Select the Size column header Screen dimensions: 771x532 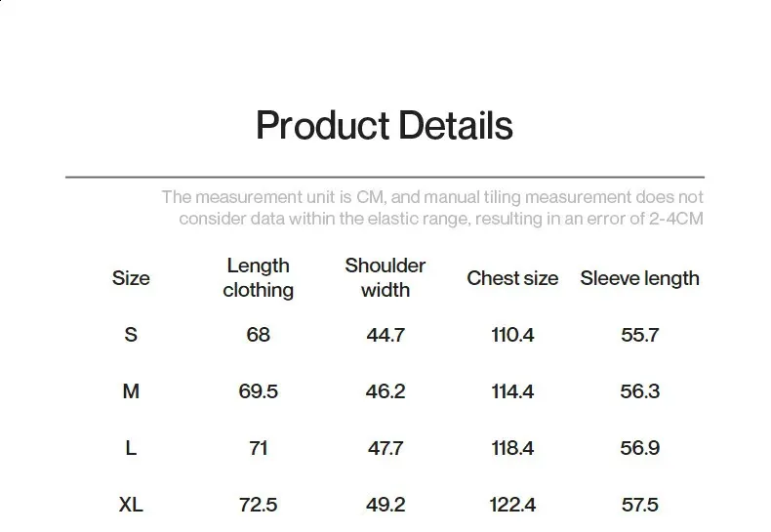point(131,278)
